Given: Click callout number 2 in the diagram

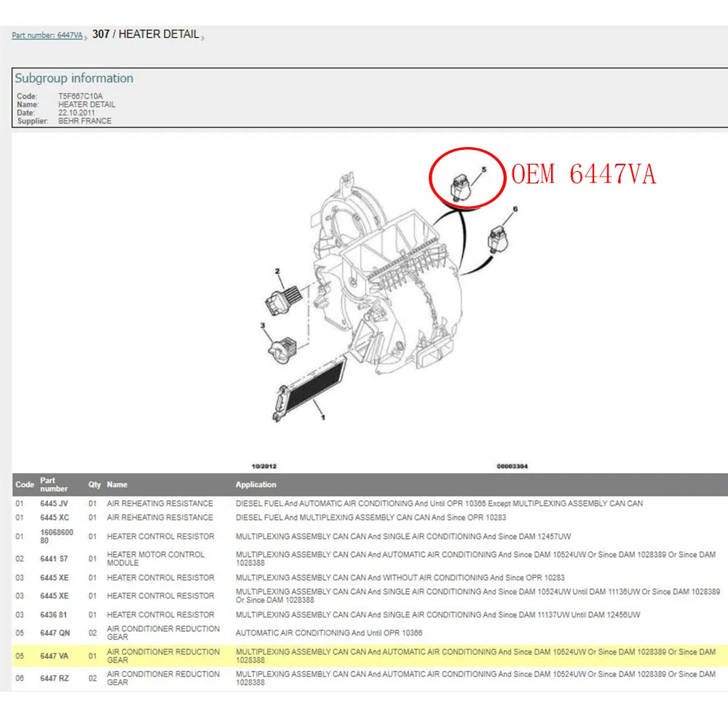Looking at the screenshot, I should pos(277,271).
